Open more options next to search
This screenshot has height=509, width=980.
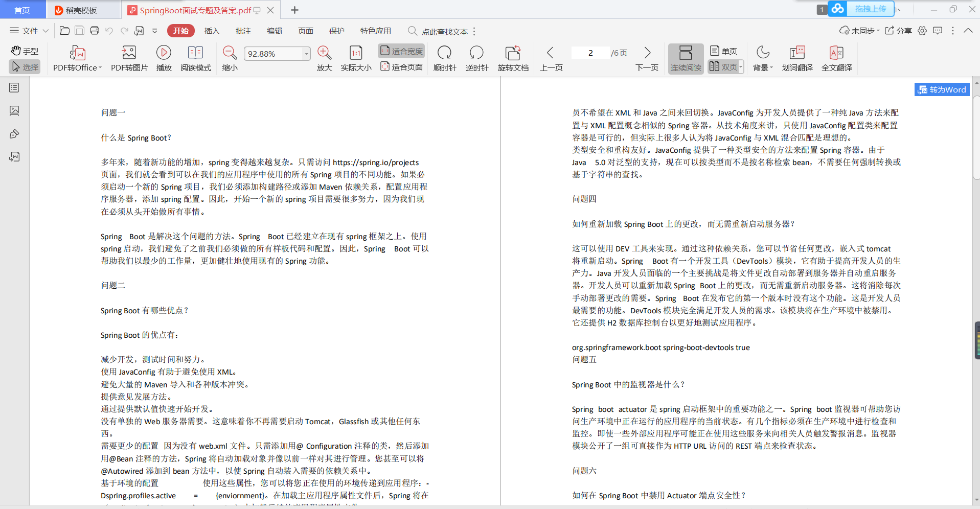tap(474, 31)
